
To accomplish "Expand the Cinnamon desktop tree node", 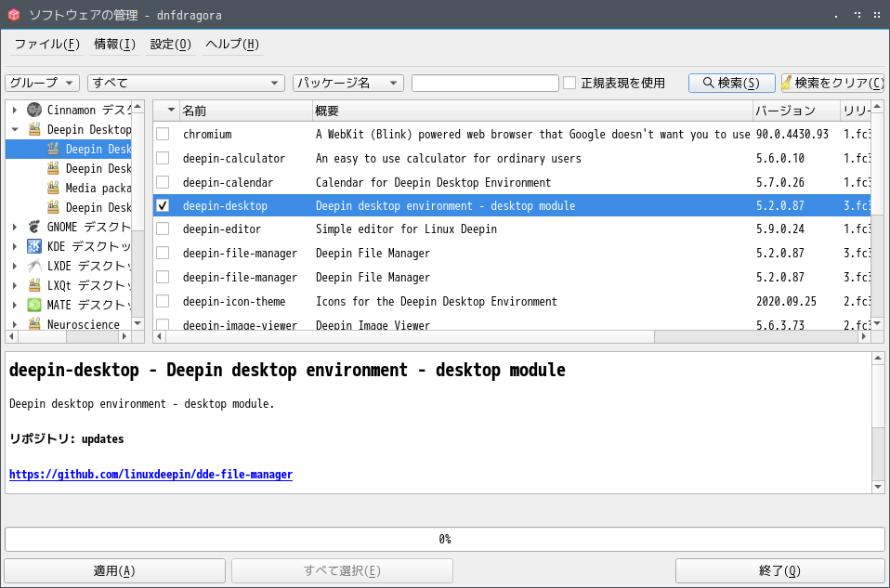I will click(x=15, y=110).
